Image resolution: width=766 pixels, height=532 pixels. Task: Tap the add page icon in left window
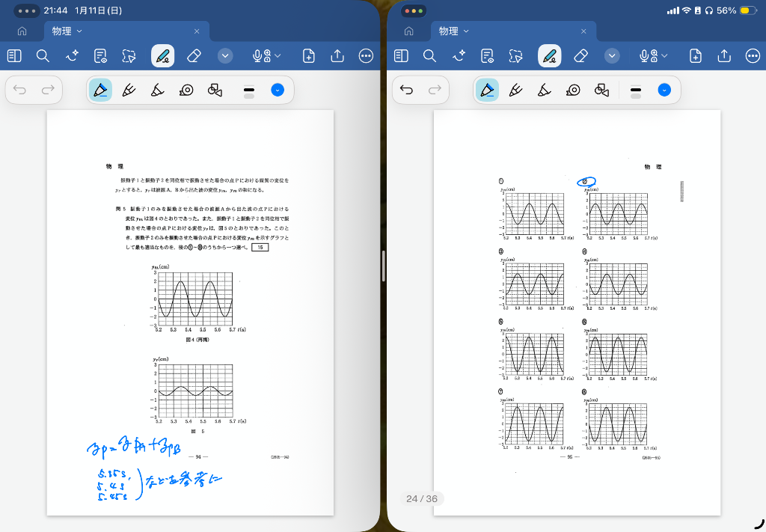pos(309,56)
